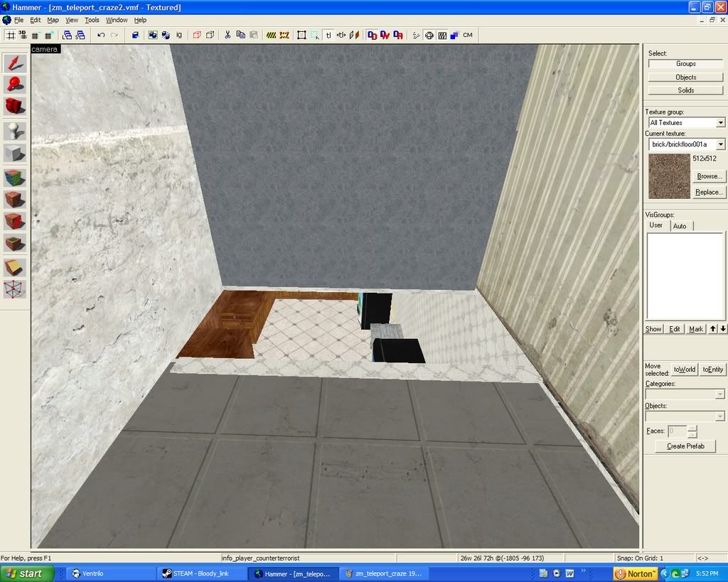Open the Toggle Texture Application tool
Image resolution: width=728 pixels, height=582 pixels.
pyautogui.click(x=15, y=177)
